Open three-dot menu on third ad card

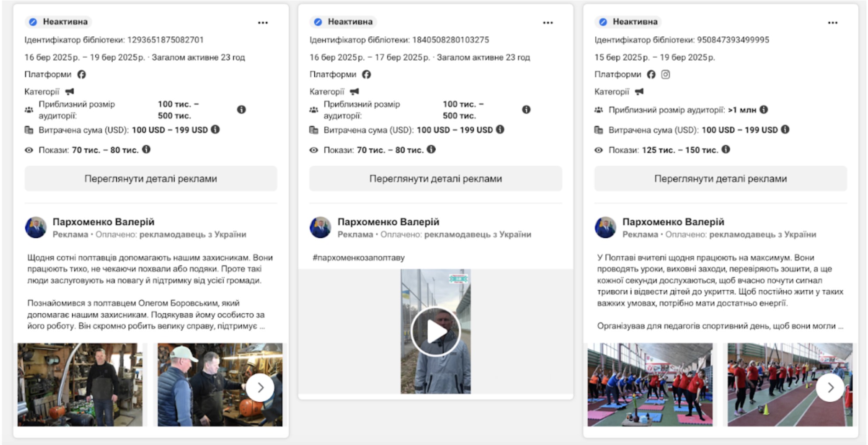pos(833,23)
